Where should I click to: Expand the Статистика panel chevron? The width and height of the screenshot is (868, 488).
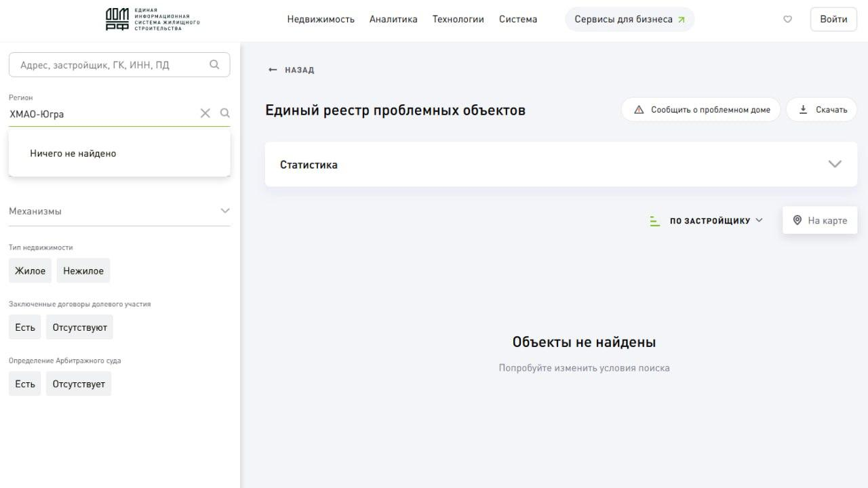coord(835,164)
